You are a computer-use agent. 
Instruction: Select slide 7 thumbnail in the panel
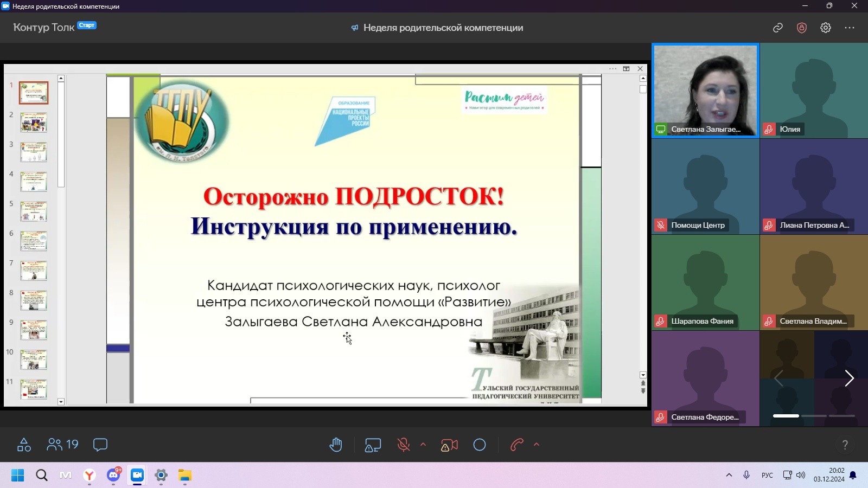click(x=34, y=271)
